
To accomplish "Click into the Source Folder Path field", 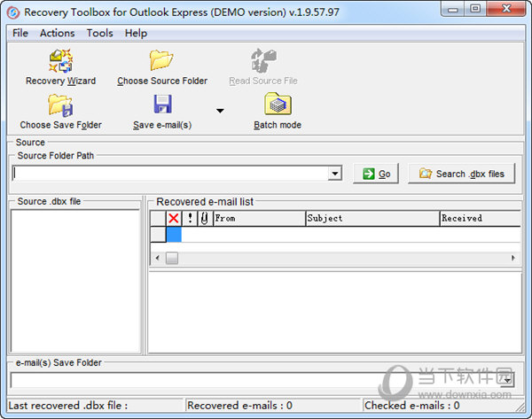I will coord(170,174).
